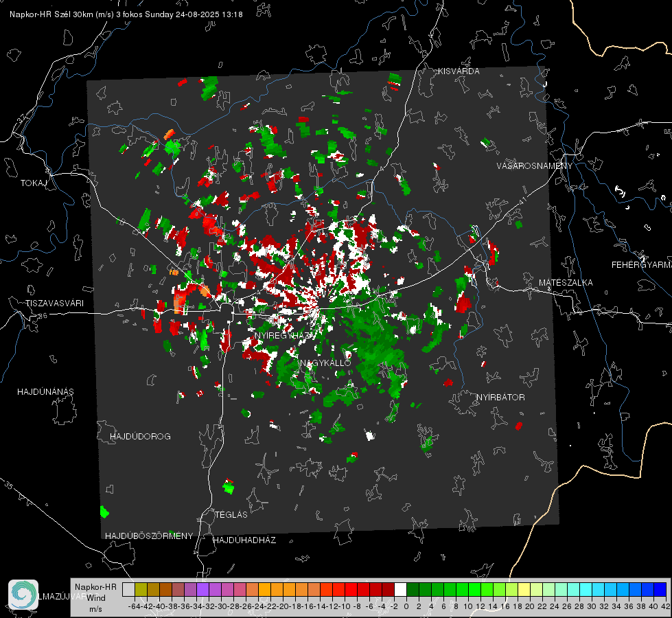The height and width of the screenshot is (618, 672).
Task: Pick the gray swatch at legend start
Action: (128, 590)
